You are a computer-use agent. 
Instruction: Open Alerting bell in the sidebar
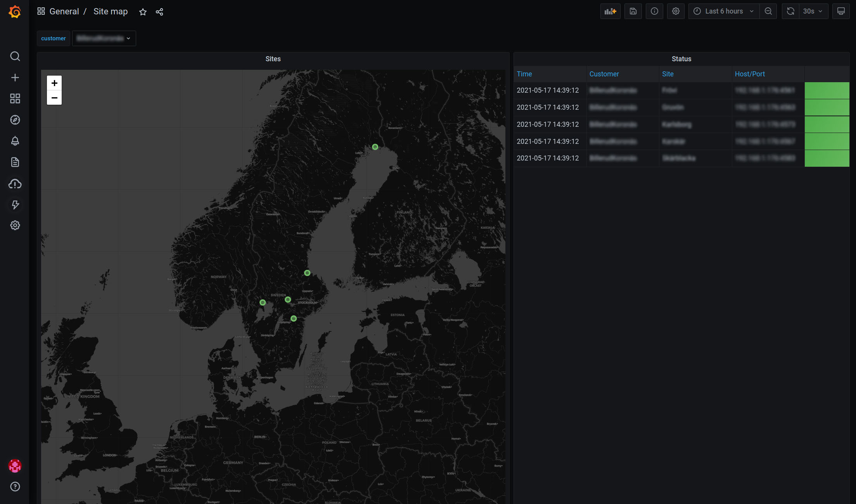[x=15, y=141]
